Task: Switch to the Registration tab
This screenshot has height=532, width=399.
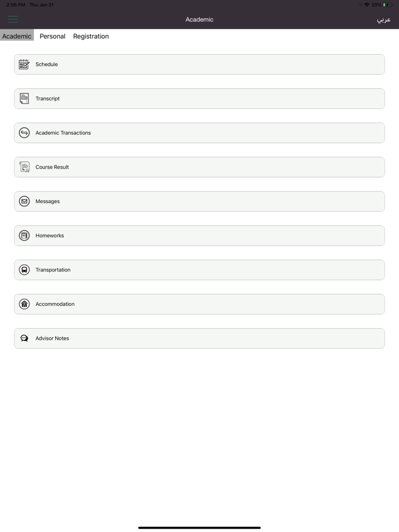Action: click(x=91, y=36)
